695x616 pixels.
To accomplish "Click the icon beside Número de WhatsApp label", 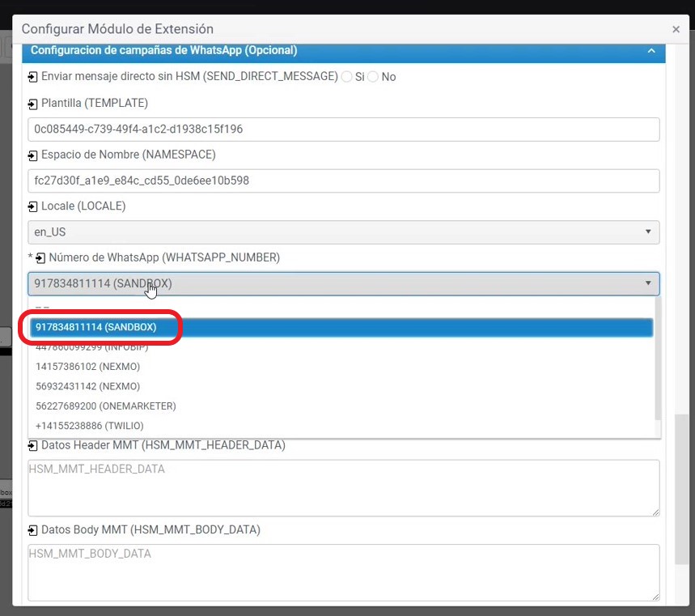I will (x=40, y=258).
